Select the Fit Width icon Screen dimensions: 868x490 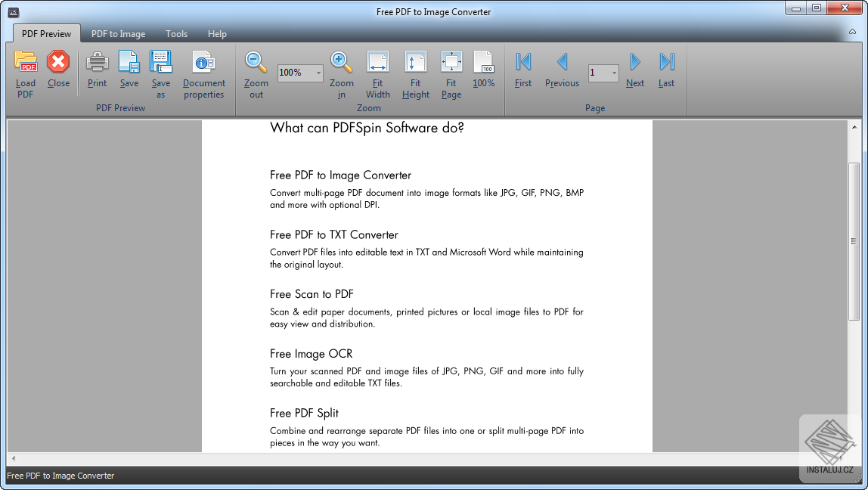point(377,73)
